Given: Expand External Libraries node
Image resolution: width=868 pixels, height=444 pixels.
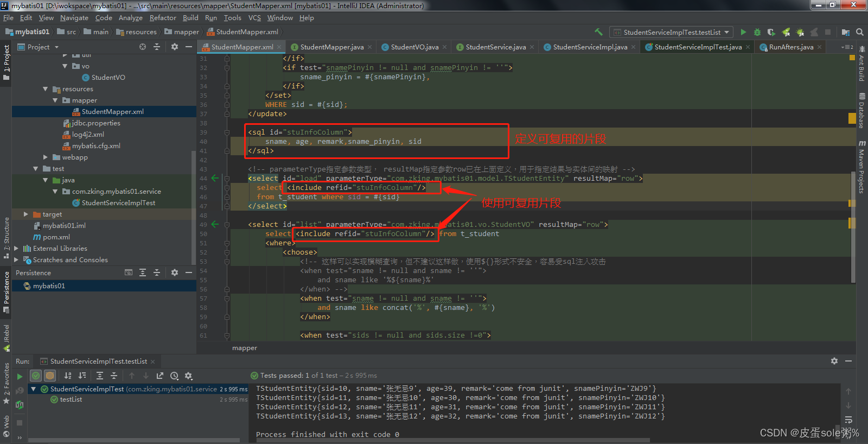Looking at the screenshot, I should pyautogui.click(x=16, y=249).
